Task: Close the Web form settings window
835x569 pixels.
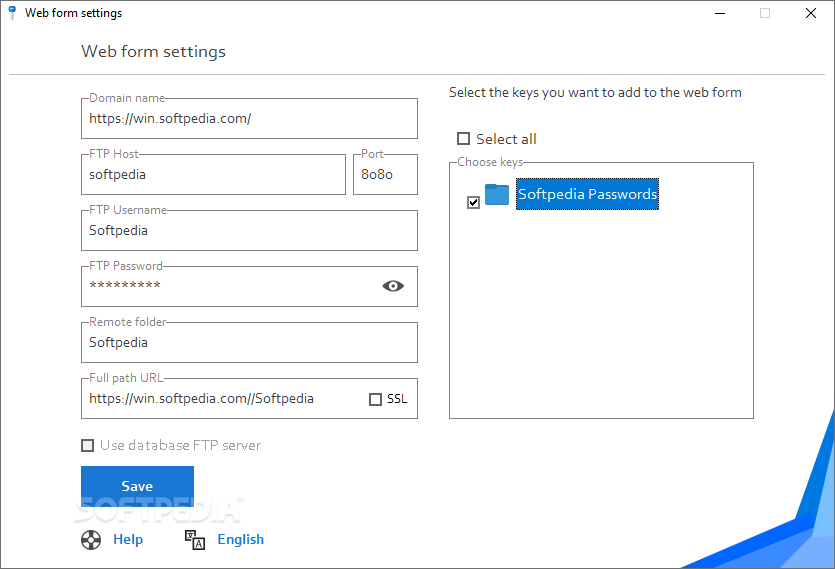Action: click(811, 13)
